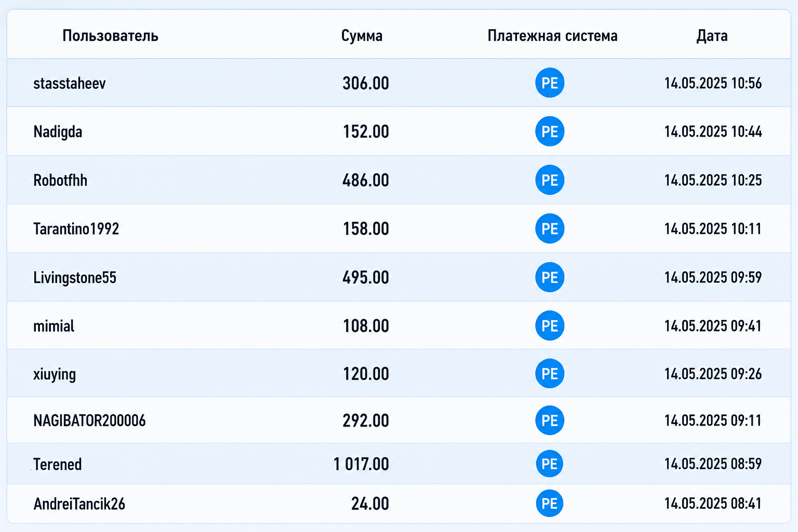Viewport: 798px width, 532px height.
Task: Sort by the Пользователь column header
Action: point(110,36)
